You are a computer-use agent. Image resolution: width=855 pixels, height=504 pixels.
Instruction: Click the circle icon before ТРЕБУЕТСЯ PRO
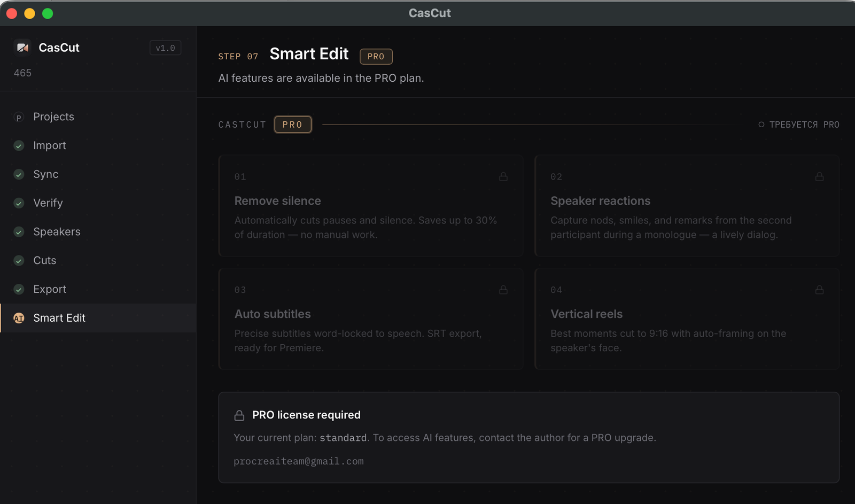pos(761,125)
